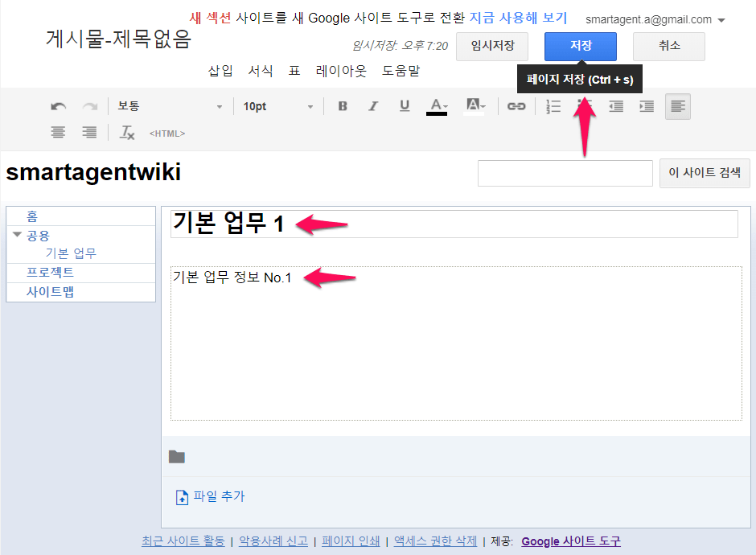756x555 pixels.
Task: Click the blue 저장 button
Action: pyautogui.click(x=580, y=46)
